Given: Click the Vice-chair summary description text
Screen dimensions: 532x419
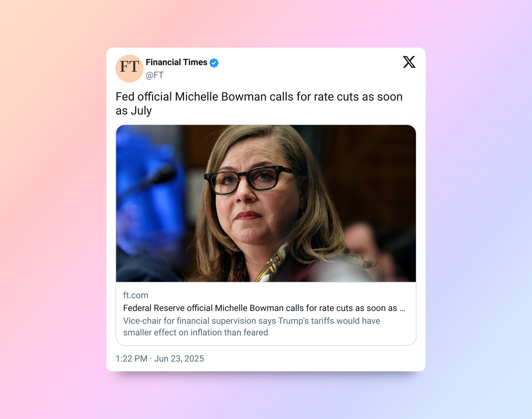Looking at the screenshot, I should (251, 327).
